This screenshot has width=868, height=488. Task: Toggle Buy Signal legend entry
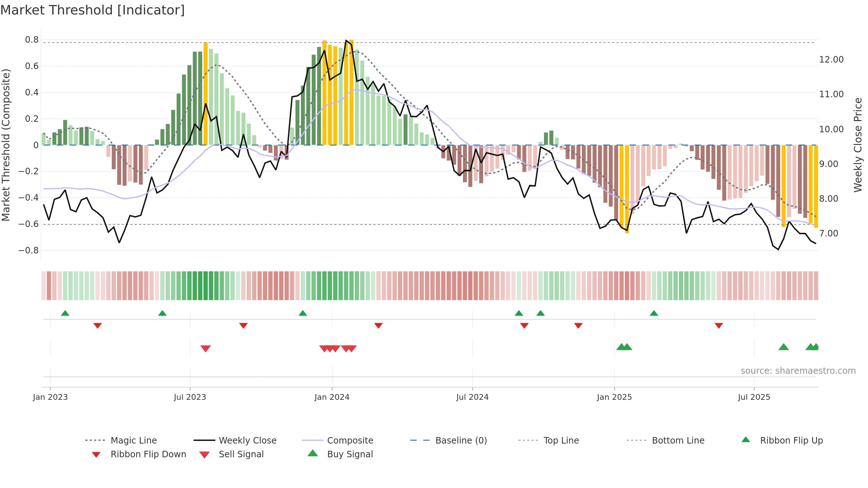340,454
